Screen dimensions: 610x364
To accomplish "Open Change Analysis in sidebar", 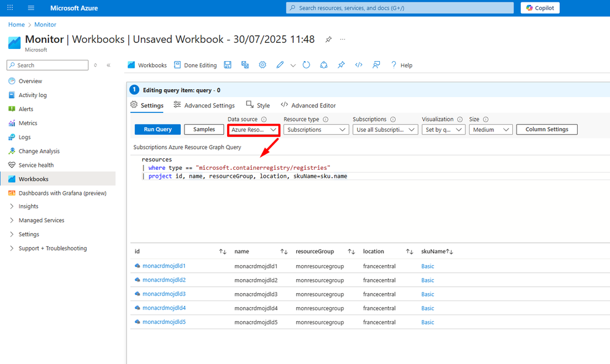I will click(39, 151).
